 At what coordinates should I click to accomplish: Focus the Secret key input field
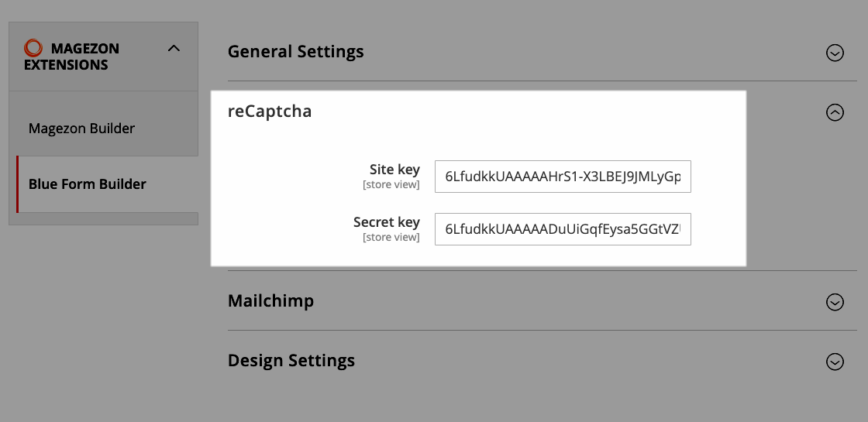[563, 229]
